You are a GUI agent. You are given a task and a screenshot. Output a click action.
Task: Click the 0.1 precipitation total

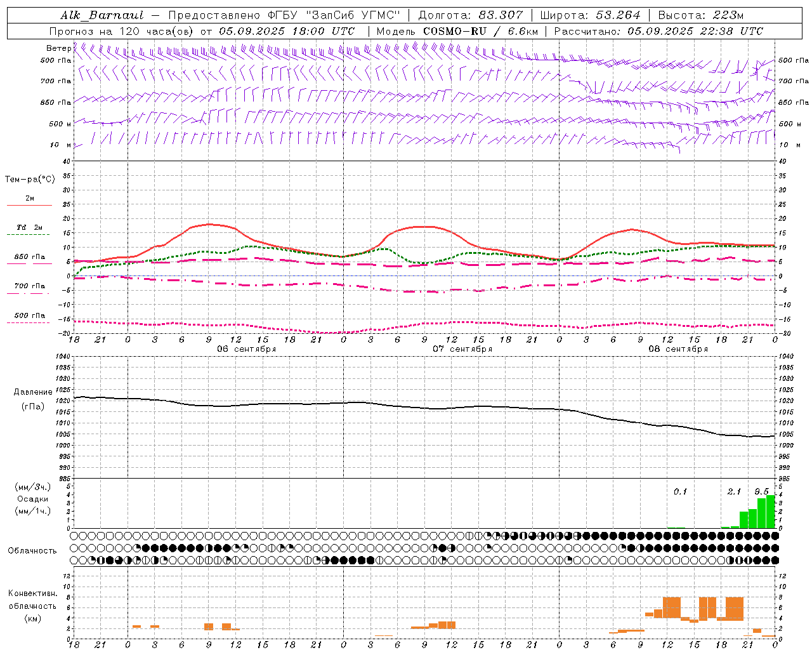tap(680, 491)
